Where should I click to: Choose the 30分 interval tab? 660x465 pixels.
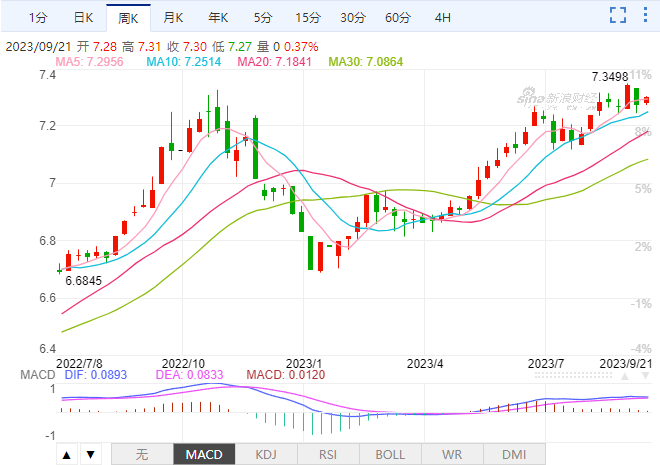pos(352,17)
